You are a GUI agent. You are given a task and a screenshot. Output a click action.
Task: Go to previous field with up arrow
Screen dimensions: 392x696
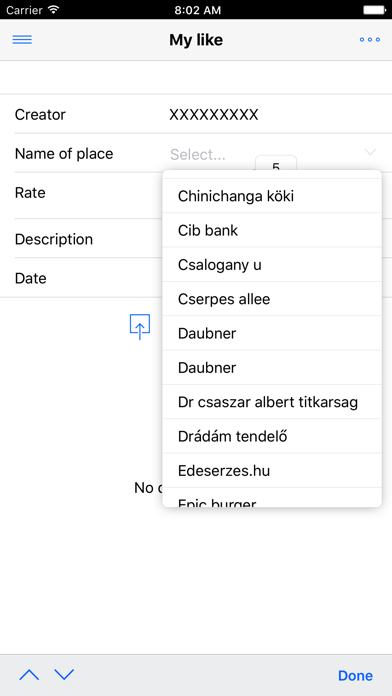[29, 675]
